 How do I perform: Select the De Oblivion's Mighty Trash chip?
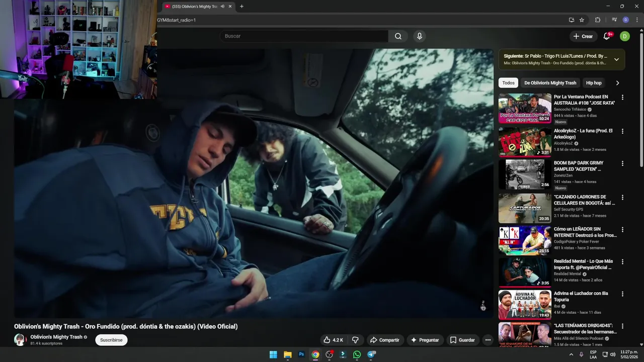tap(550, 83)
